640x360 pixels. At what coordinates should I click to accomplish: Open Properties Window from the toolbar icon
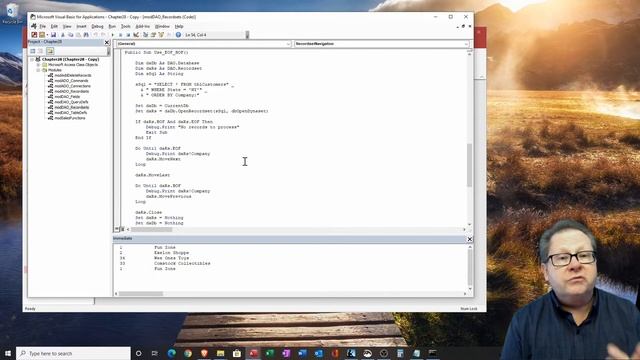click(153, 35)
